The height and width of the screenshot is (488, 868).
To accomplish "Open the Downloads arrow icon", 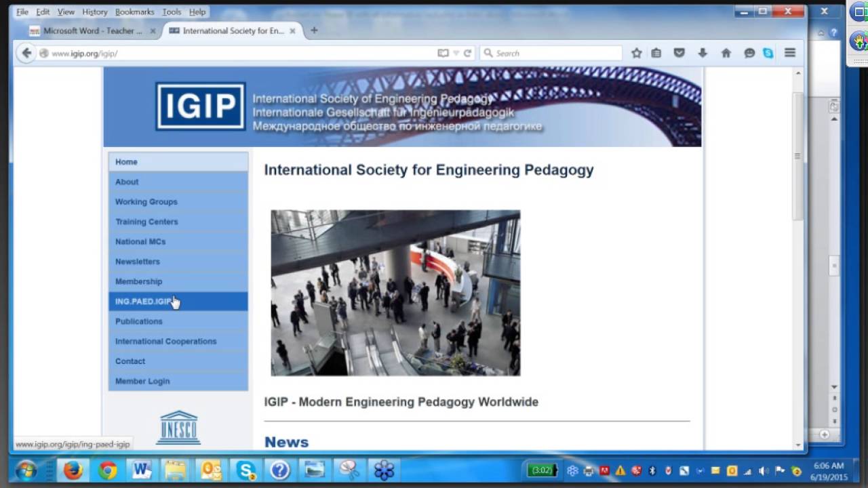I will click(x=703, y=53).
